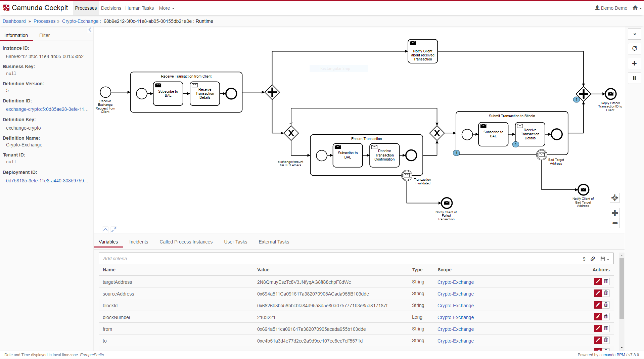The height and width of the screenshot is (359, 644).
Task: Click the variables table vertical scrollbar
Action: tap(622, 288)
